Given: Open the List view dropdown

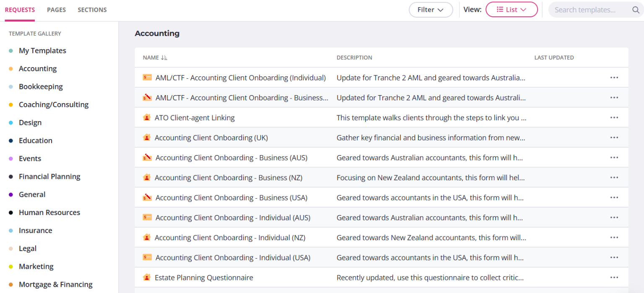Looking at the screenshot, I should click(x=512, y=10).
